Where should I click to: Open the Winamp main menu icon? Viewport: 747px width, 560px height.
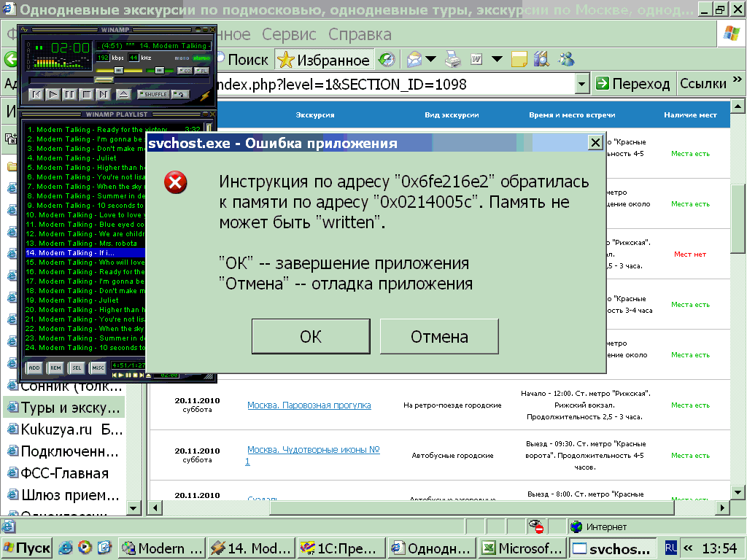[24, 29]
